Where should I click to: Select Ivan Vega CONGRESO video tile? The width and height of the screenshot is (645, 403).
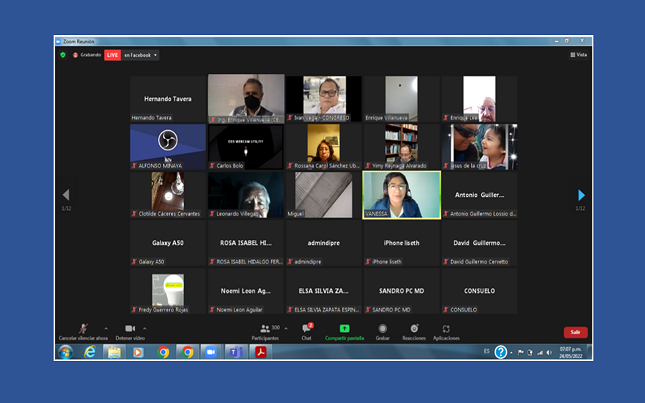324,99
